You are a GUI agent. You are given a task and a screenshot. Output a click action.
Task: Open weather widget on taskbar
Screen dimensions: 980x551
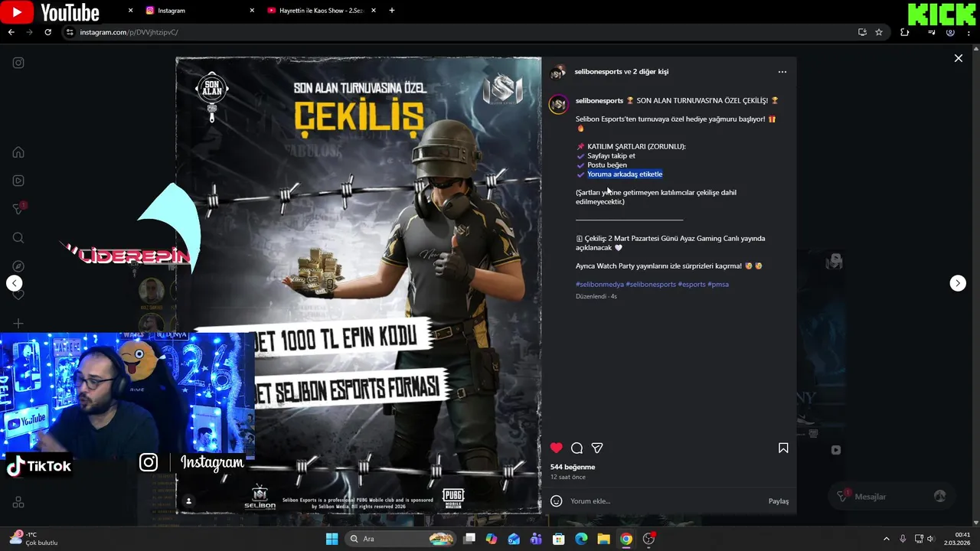coord(32,539)
